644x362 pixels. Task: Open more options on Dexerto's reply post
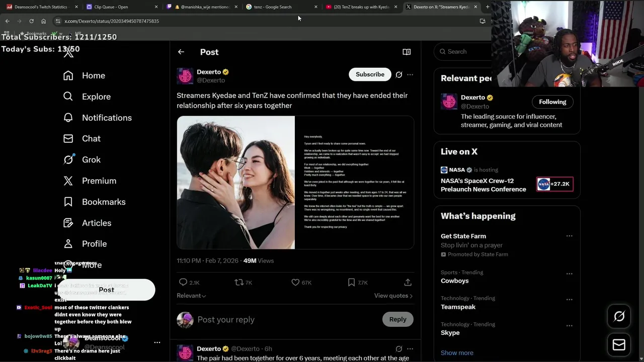tap(410, 349)
